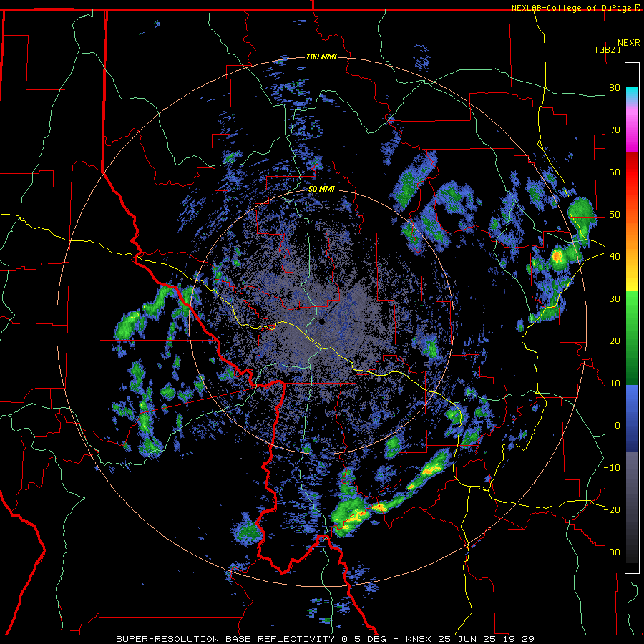
Task: Pick the blue segment of the color bar
Action: 632,419
